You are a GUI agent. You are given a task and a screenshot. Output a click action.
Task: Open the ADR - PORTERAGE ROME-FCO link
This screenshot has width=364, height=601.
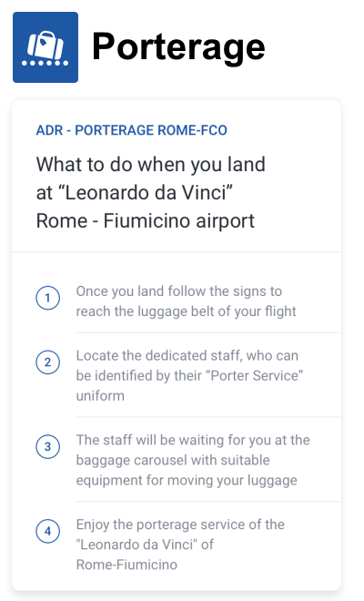(x=131, y=130)
